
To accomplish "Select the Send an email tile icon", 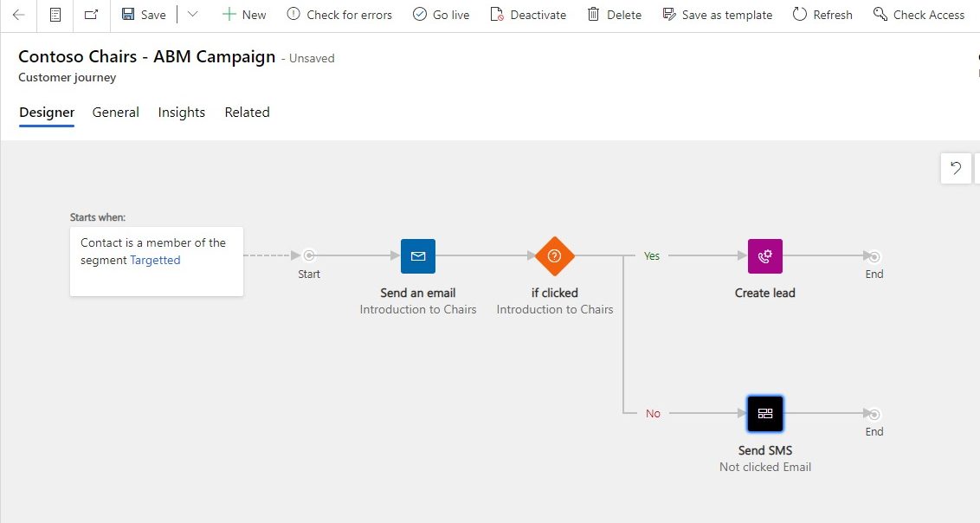I will click(418, 255).
